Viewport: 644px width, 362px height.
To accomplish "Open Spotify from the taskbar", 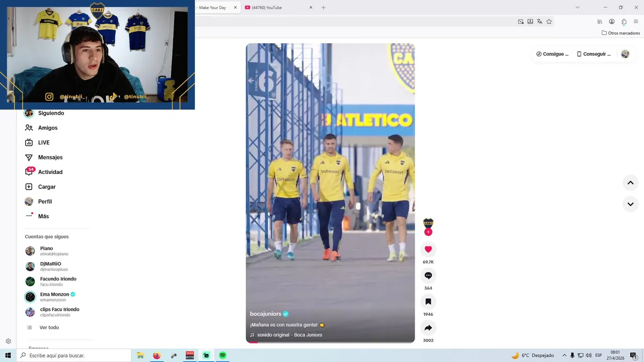I will point(222,355).
